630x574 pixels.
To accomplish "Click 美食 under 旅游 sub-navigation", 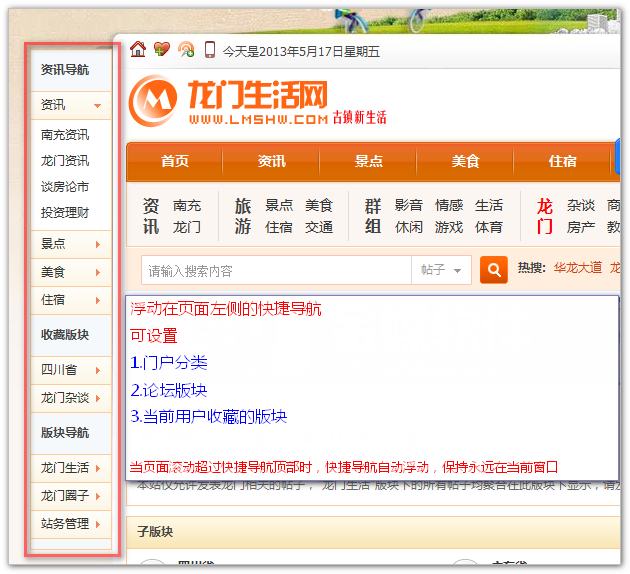I will (x=319, y=205).
